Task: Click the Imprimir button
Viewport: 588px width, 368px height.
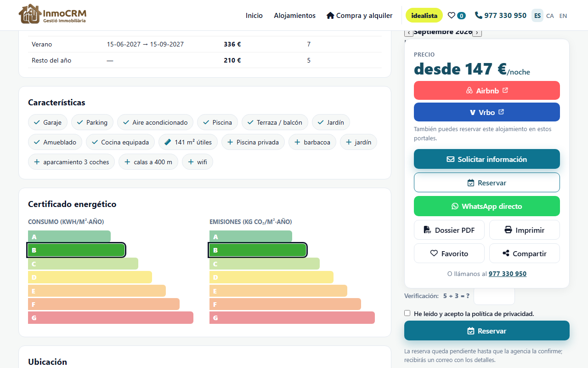Action: [525, 230]
